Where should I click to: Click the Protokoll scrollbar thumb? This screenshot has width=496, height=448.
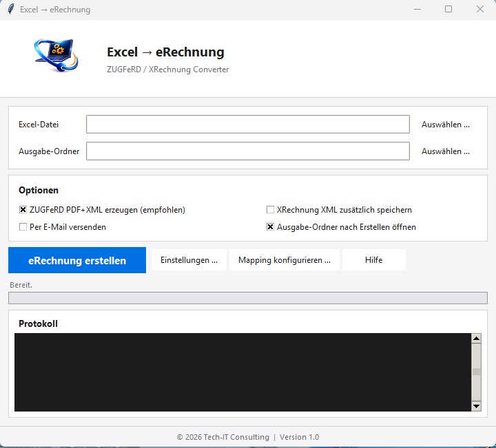click(476, 372)
